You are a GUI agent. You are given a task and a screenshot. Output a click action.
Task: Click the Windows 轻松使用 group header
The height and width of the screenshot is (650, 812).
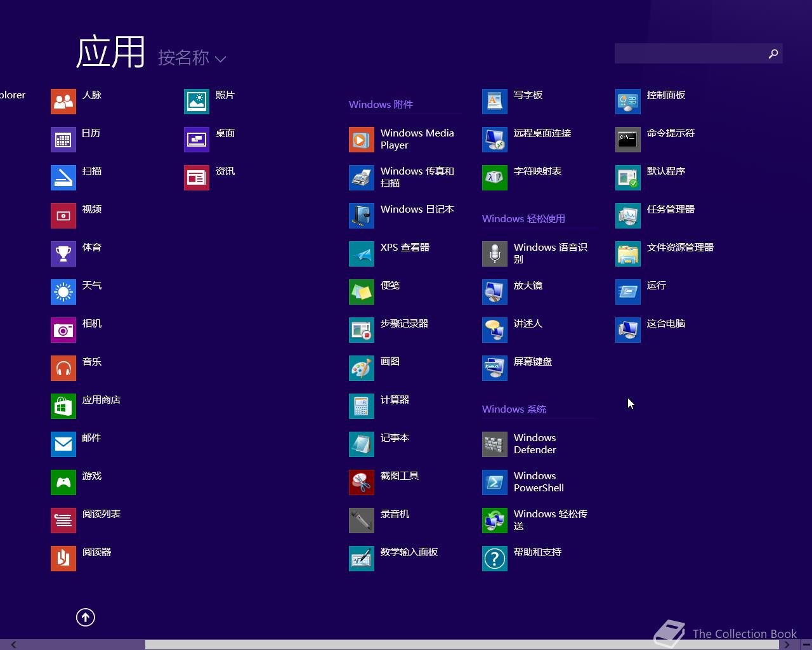pyautogui.click(x=523, y=218)
